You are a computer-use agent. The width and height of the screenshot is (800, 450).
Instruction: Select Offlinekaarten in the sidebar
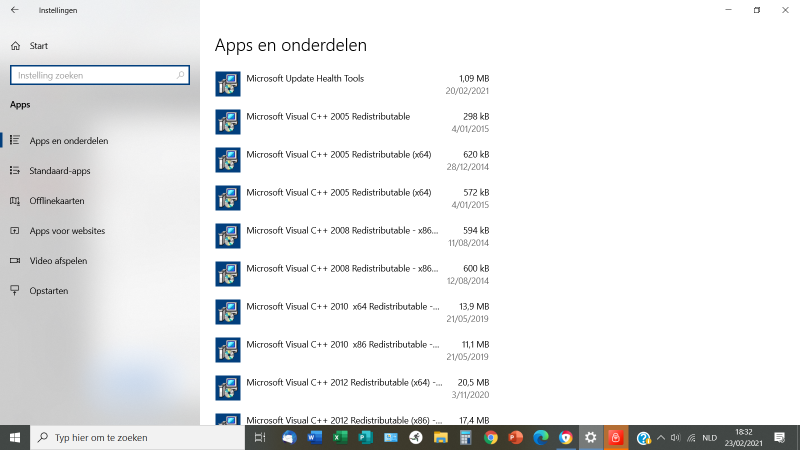[x=57, y=201]
